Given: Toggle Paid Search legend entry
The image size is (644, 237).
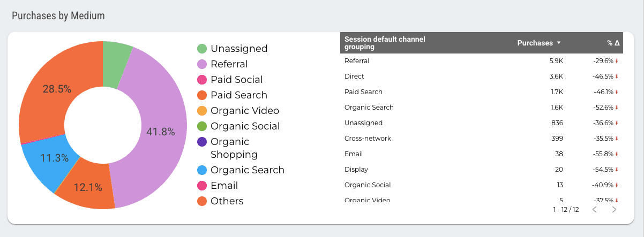Looking at the screenshot, I should point(238,95).
